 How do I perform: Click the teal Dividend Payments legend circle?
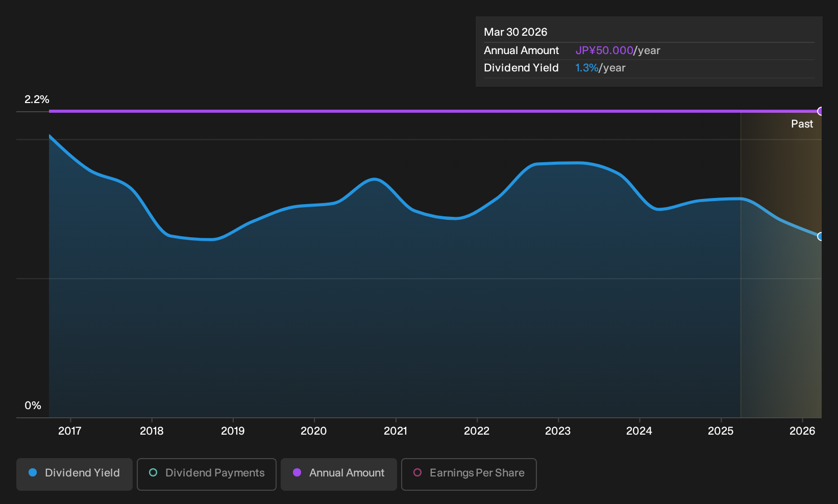[x=153, y=472]
